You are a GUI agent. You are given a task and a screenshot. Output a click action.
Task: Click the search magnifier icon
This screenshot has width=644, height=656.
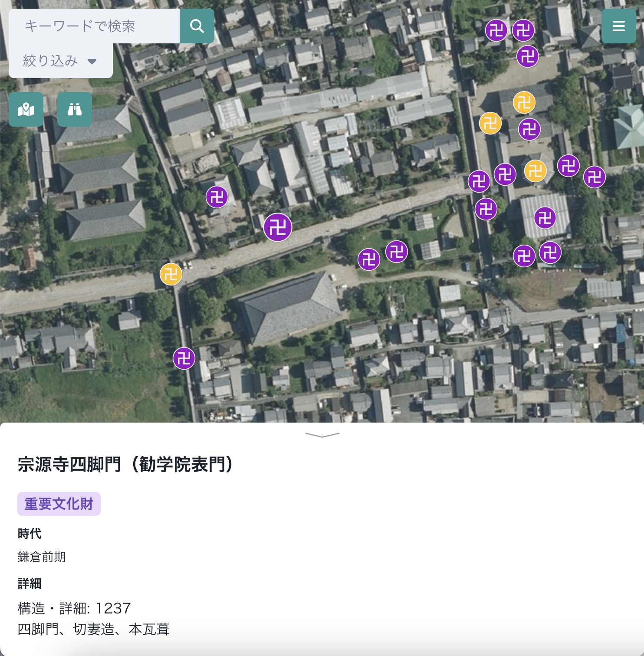(x=197, y=26)
